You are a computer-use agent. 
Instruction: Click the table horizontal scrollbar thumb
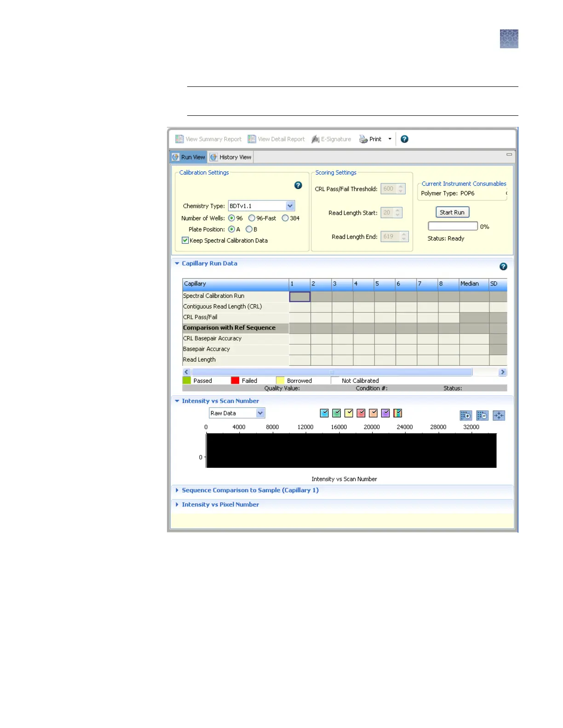(x=332, y=372)
